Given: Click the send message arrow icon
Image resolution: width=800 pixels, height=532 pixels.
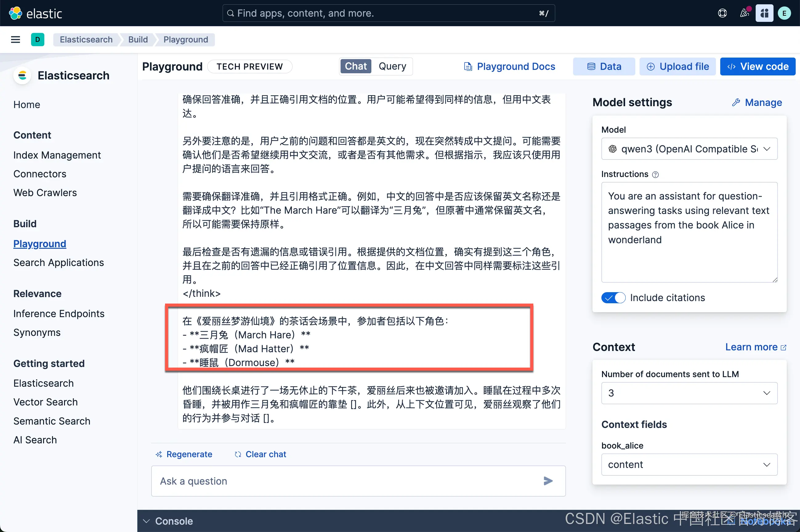Looking at the screenshot, I should pos(548,481).
